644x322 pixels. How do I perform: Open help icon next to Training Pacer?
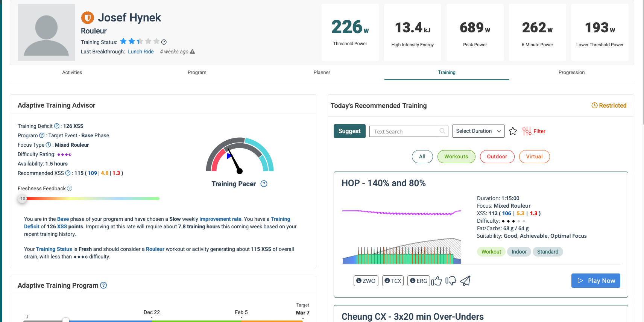264,184
